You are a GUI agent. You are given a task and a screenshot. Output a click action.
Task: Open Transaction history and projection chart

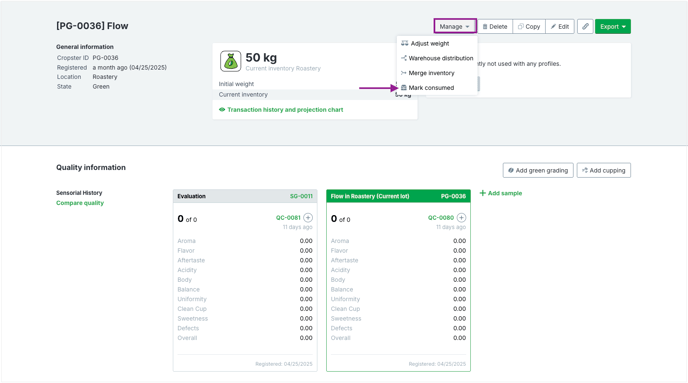tap(285, 110)
